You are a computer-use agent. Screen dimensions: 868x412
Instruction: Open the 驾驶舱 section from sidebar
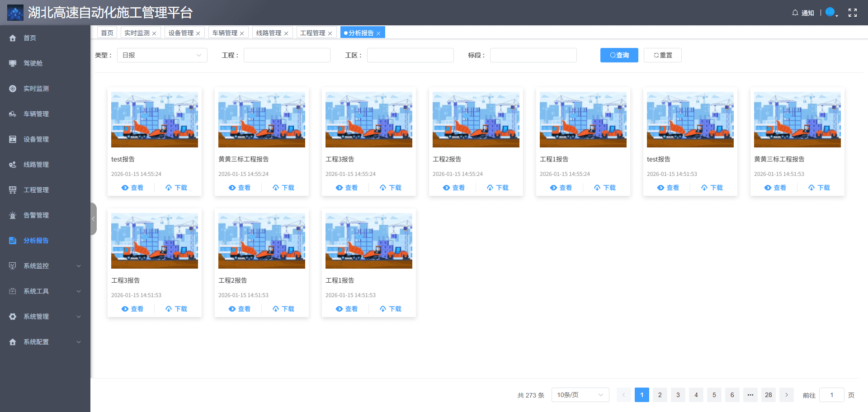click(36, 63)
